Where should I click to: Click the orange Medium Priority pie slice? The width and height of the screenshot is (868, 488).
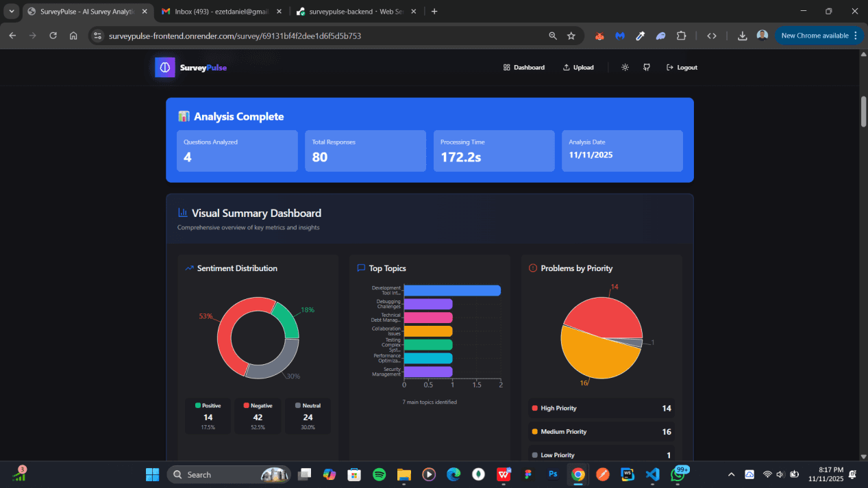(x=596, y=356)
